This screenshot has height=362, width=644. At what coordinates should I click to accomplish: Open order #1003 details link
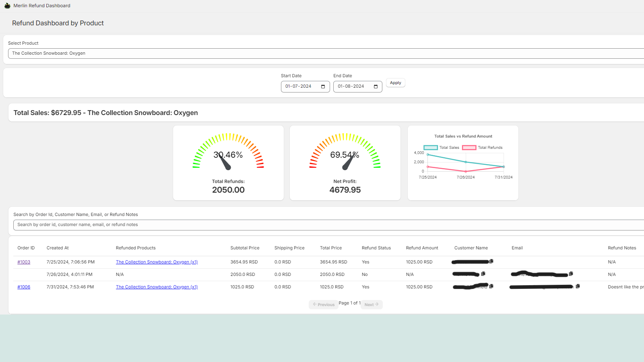pos(24,261)
